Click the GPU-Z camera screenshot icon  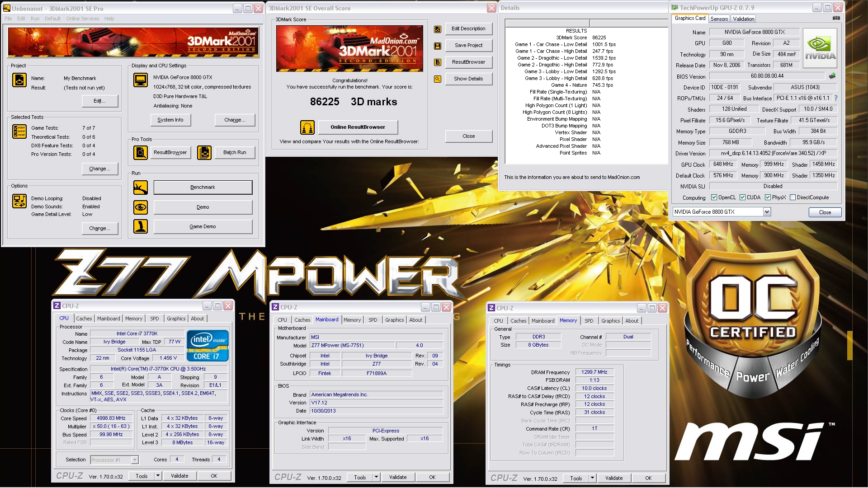(x=836, y=18)
